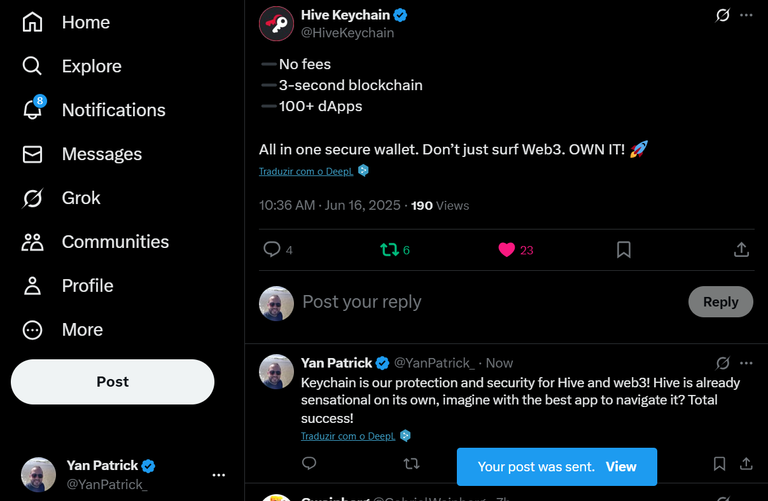Open Messages from the sidebar

82,154
